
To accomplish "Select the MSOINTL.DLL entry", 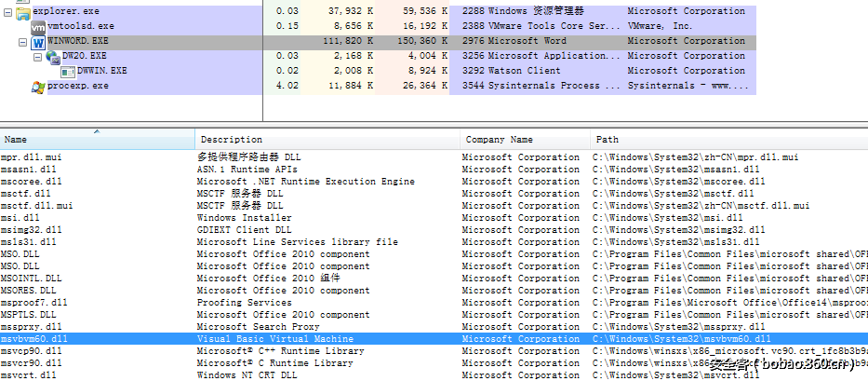I will [x=32, y=279].
